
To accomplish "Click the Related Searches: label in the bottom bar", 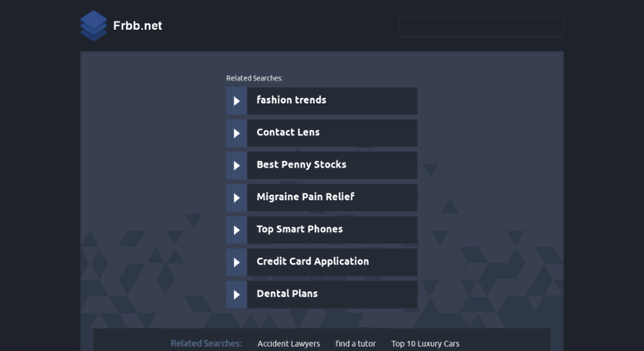I will tap(206, 344).
